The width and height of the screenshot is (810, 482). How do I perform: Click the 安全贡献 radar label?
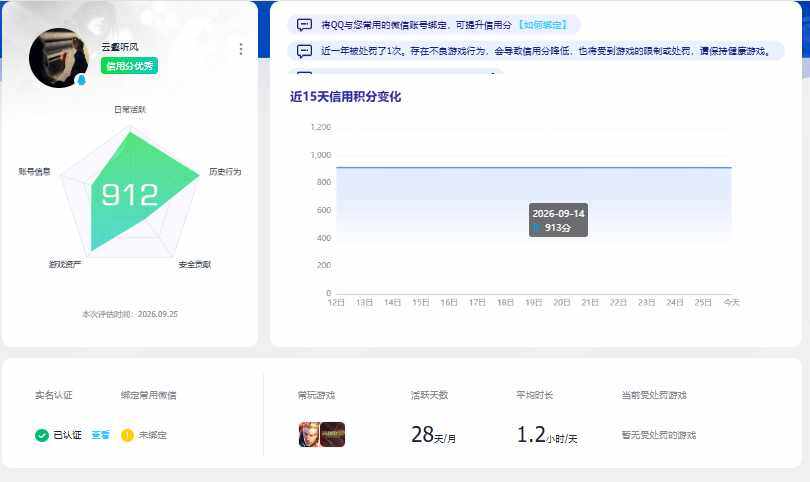click(x=195, y=265)
